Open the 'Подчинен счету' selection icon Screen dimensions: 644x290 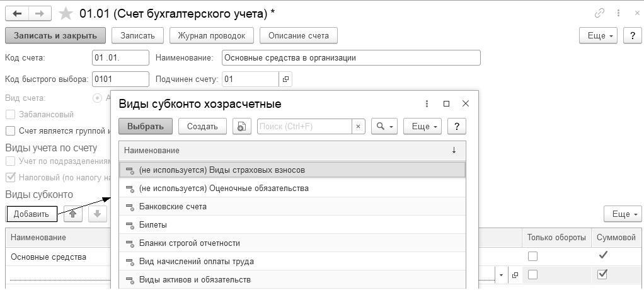285,79
